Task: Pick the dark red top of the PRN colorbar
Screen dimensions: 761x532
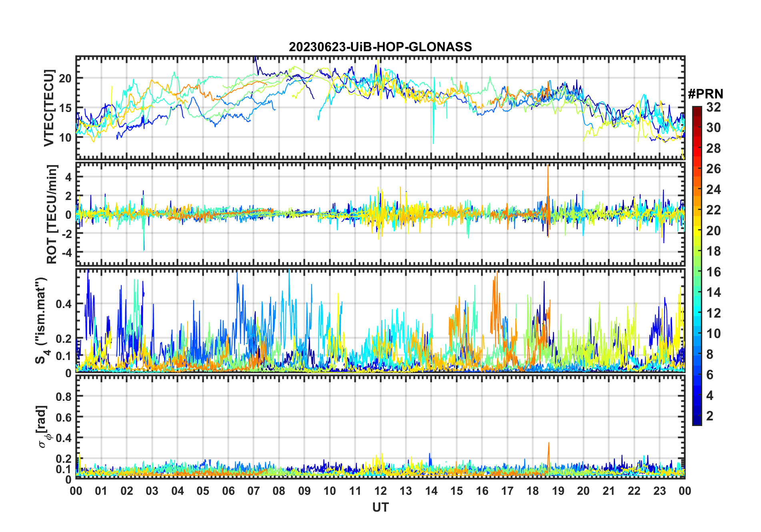Action: pos(697,109)
